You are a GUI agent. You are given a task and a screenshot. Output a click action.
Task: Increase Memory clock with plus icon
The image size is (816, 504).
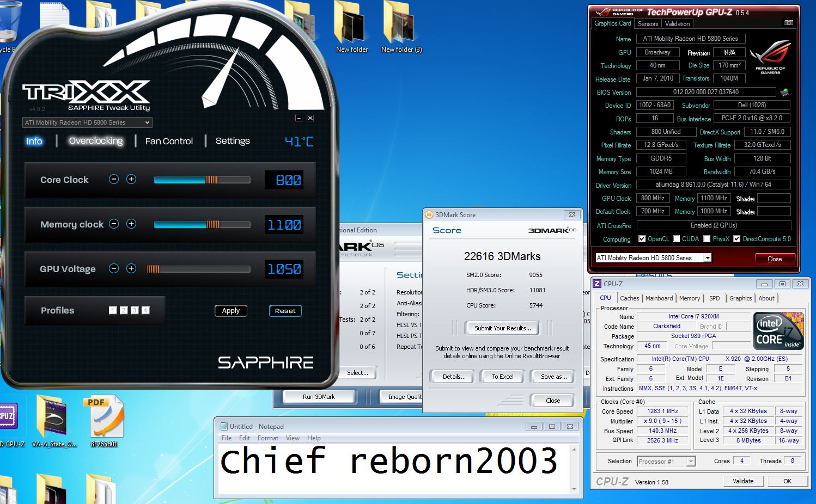[131, 224]
